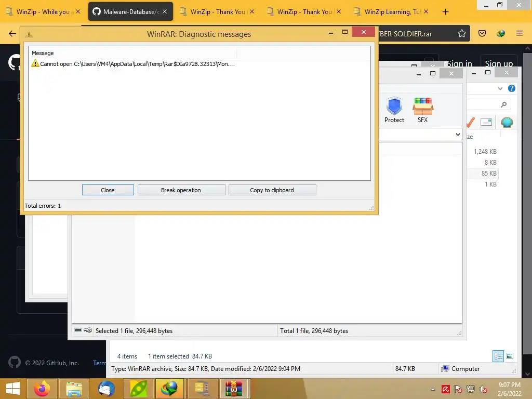Viewport: 532px width, 399px height.
Task: Open the Windows Start button
Action: point(13,389)
